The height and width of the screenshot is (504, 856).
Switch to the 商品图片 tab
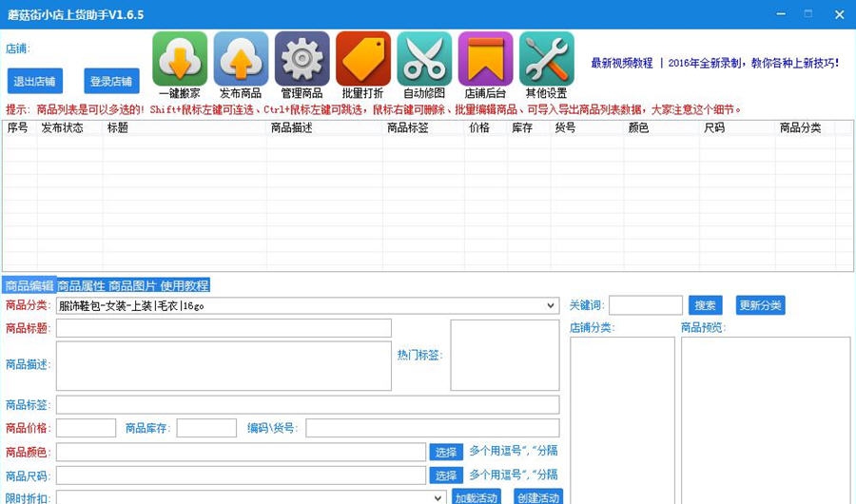[132, 285]
